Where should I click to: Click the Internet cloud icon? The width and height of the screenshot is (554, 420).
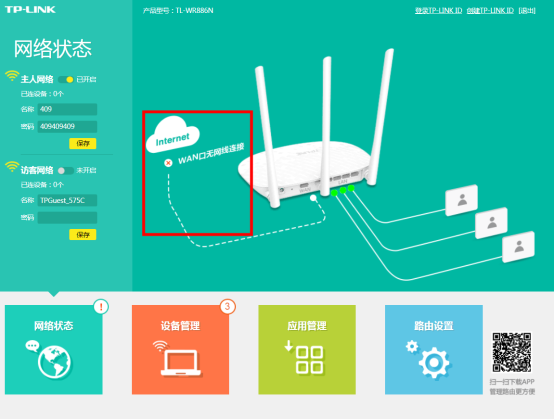click(173, 135)
